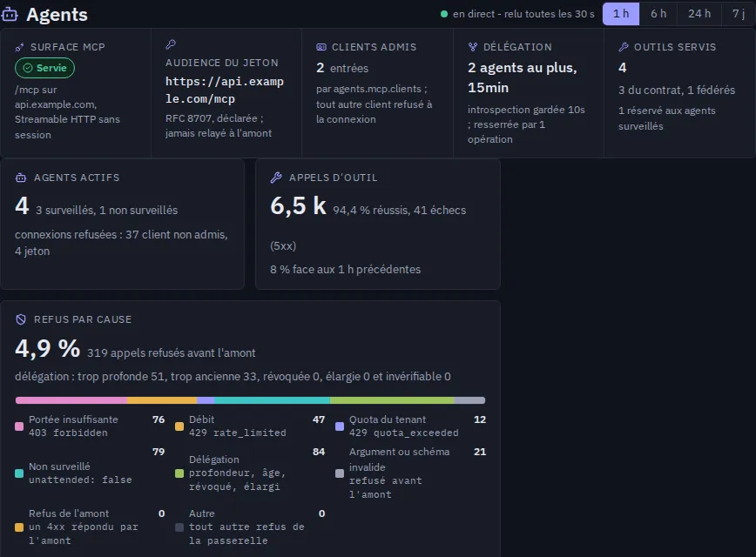
Task: Click the pink Portée insuffisante legend swatch
Action: (x=19, y=426)
